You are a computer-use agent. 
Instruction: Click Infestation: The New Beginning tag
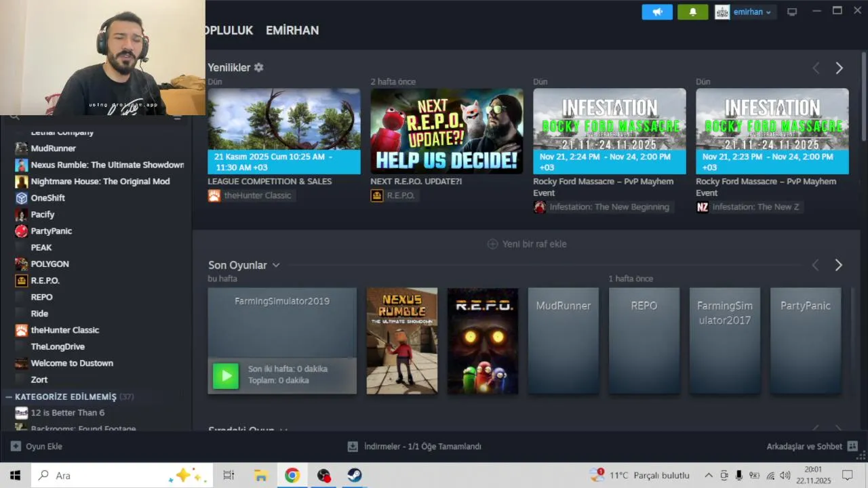click(602, 207)
